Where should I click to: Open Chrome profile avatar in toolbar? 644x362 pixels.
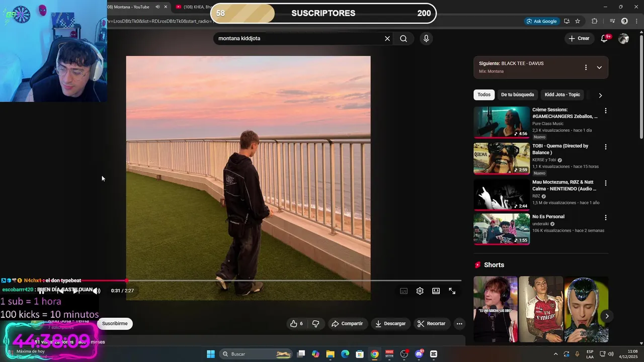coord(624,21)
